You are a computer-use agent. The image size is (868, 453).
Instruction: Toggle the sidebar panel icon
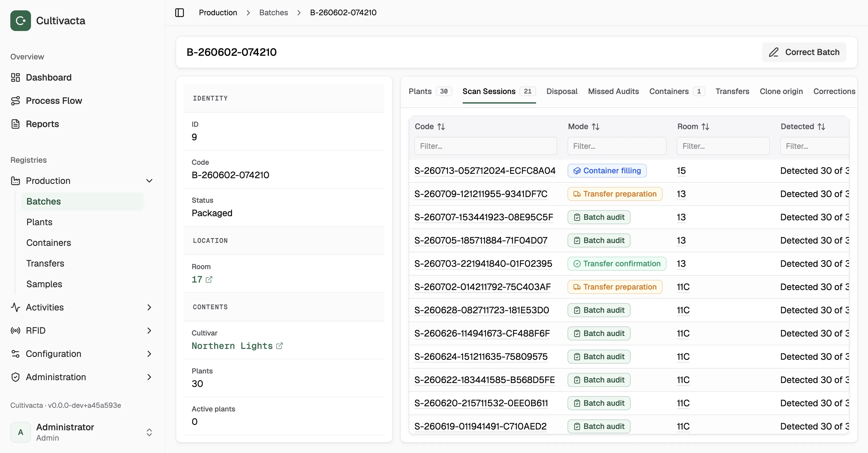pyautogui.click(x=180, y=12)
